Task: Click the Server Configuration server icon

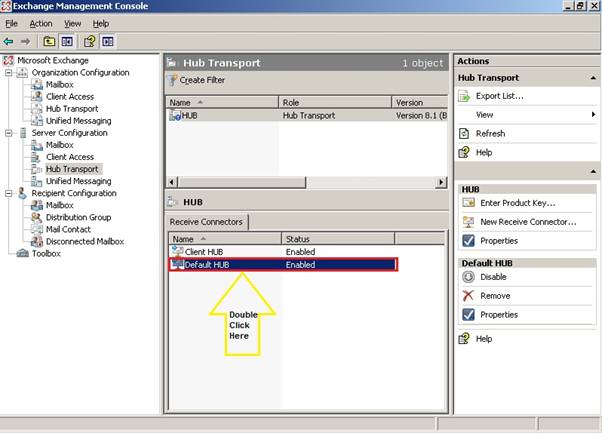Action: click(23, 133)
